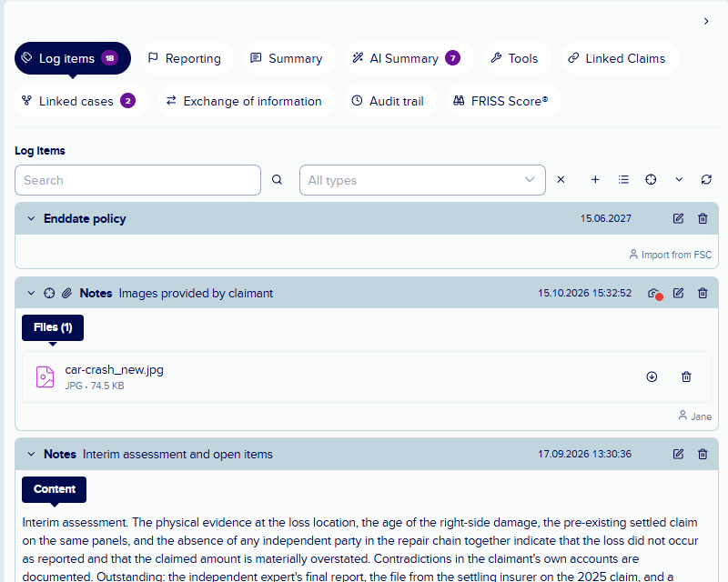Click the crosshair icon beside Notes title
This screenshot has width=728, height=582.
pos(49,293)
